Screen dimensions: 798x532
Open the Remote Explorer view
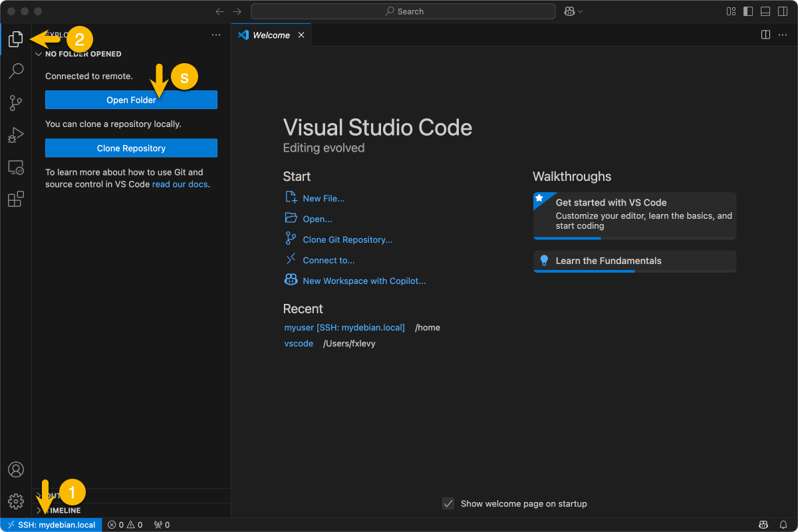tap(16, 168)
